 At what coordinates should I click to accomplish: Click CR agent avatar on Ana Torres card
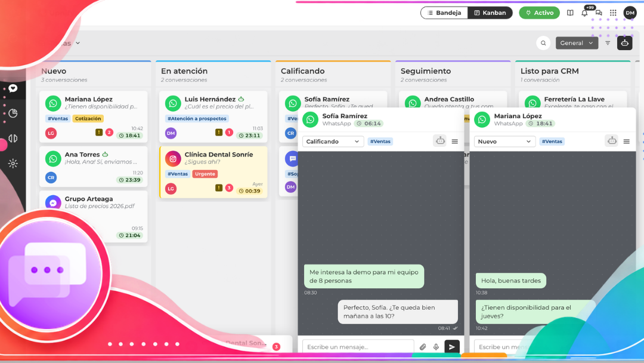(51, 177)
